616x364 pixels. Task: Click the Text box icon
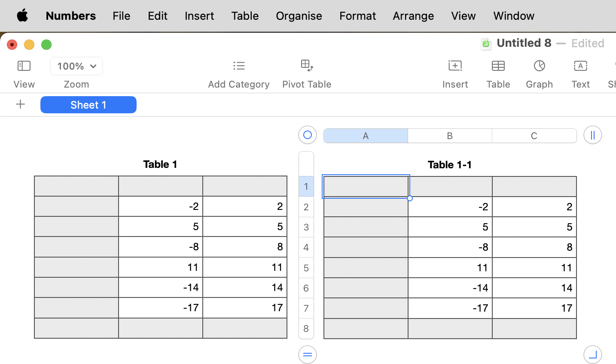click(x=580, y=66)
